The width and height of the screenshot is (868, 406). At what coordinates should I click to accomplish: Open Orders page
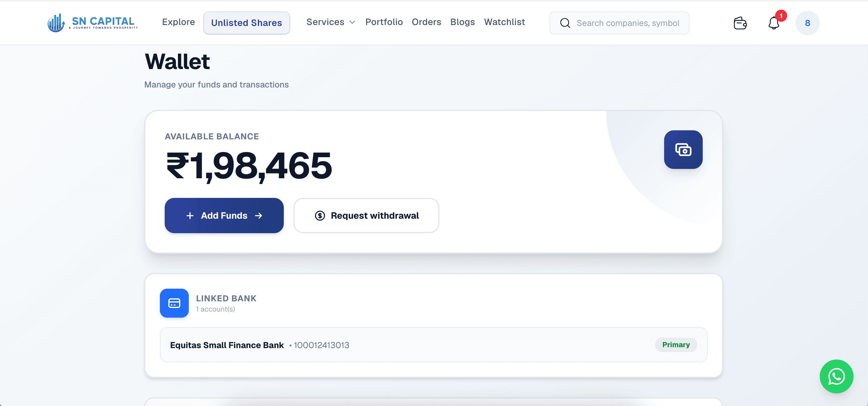point(426,22)
